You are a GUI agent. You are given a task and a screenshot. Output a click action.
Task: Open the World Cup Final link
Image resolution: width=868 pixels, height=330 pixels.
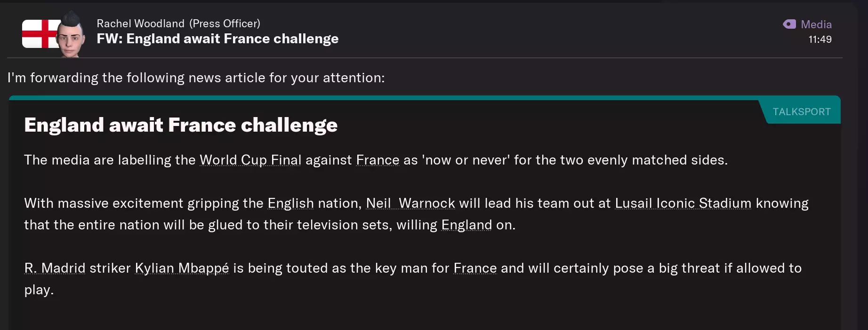tap(250, 160)
